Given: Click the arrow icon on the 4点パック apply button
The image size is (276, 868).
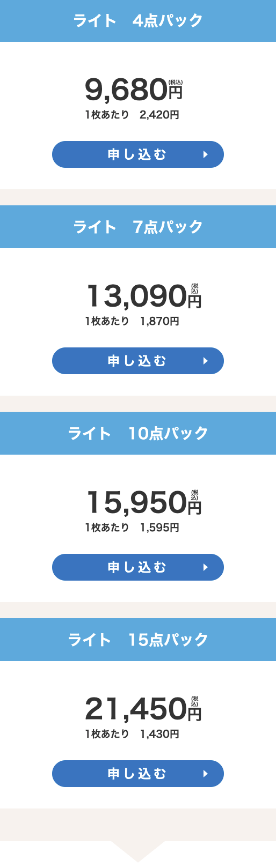Looking at the screenshot, I should [206, 154].
